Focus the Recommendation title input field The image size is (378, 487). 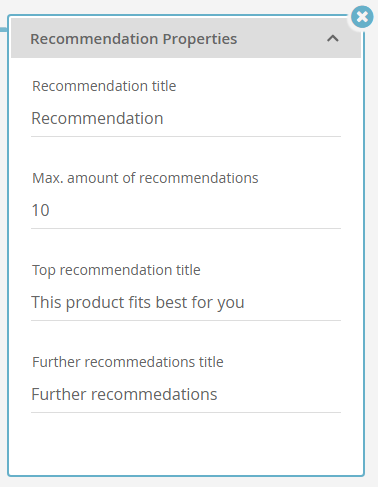(186, 119)
